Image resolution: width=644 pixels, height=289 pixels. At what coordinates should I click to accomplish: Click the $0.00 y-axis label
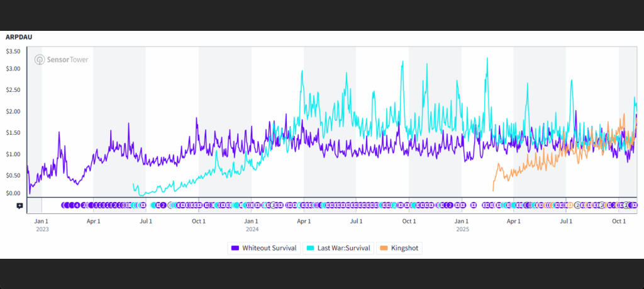click(13, 193)
